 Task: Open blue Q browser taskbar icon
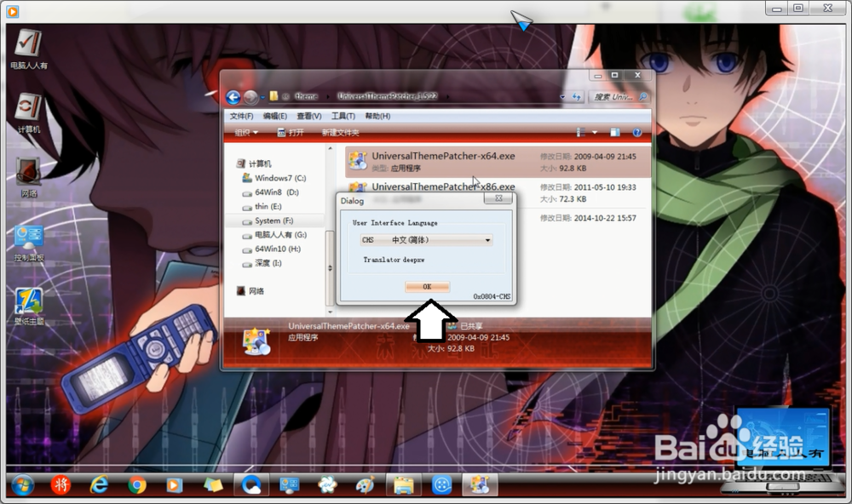[x=251, y=485]
